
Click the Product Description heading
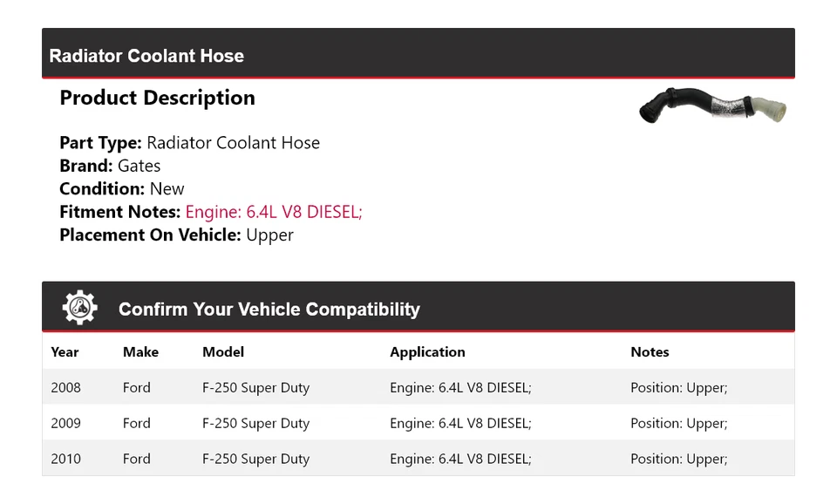pos(157,98)
